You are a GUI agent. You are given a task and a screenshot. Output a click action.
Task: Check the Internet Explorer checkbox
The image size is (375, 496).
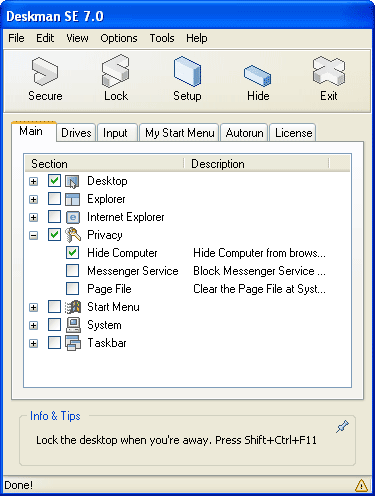[54, 217]
